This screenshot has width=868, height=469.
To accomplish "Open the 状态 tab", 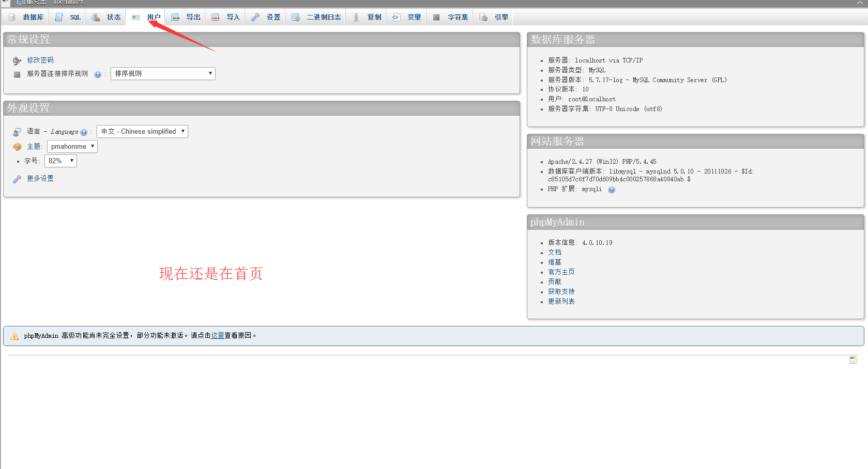I will (x=106, y=17).
